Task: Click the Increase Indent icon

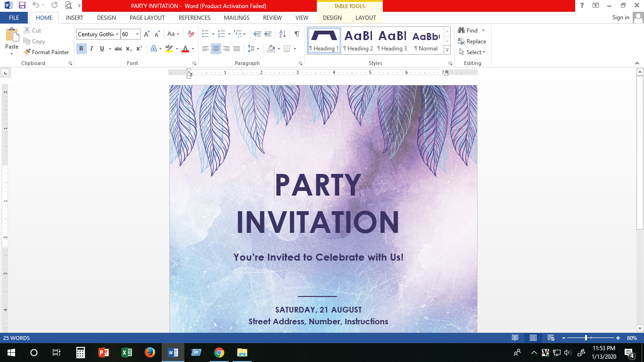Action: click(x=268, y=34)
